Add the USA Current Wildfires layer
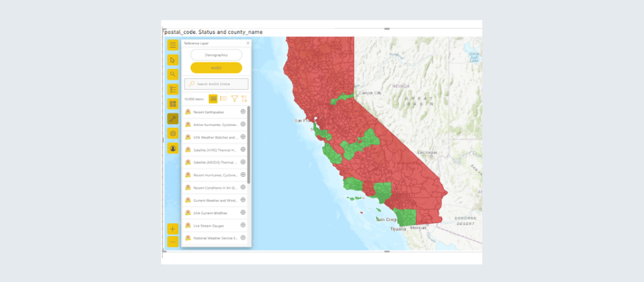 pyautogui.click(x=243, y=212)
